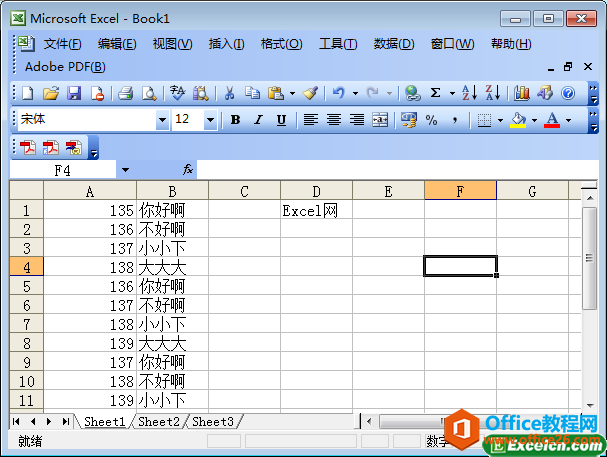Open the 编辑(E) menu

point(117,44)
